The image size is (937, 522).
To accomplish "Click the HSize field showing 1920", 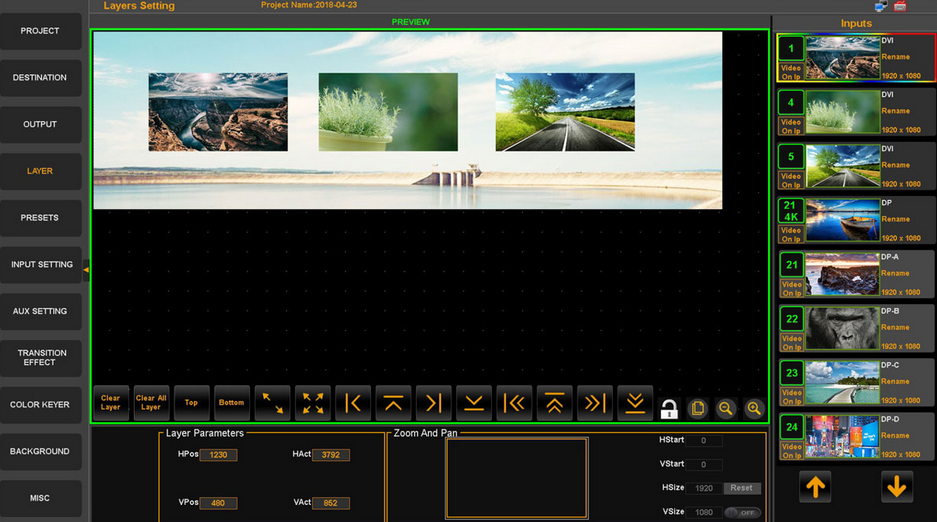I will 704,489.
